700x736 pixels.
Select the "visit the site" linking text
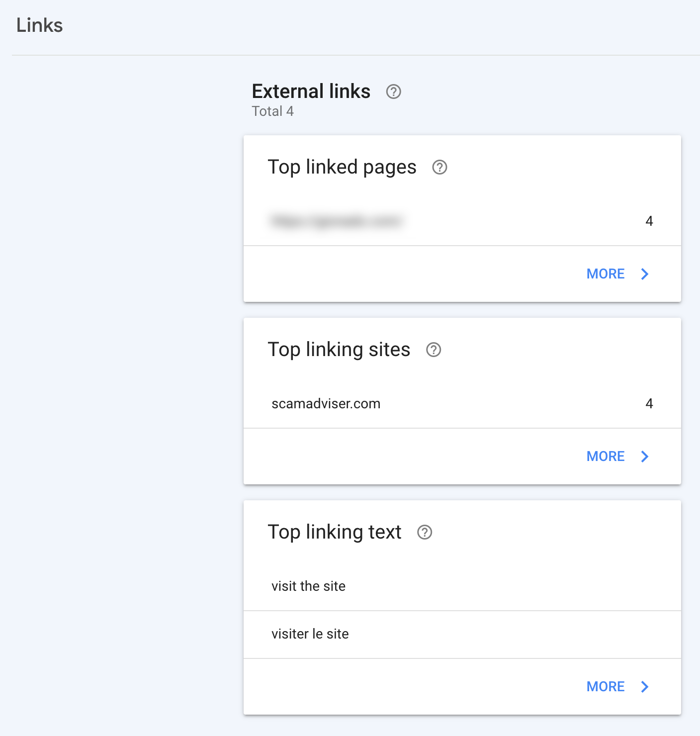tap(308, 586)
